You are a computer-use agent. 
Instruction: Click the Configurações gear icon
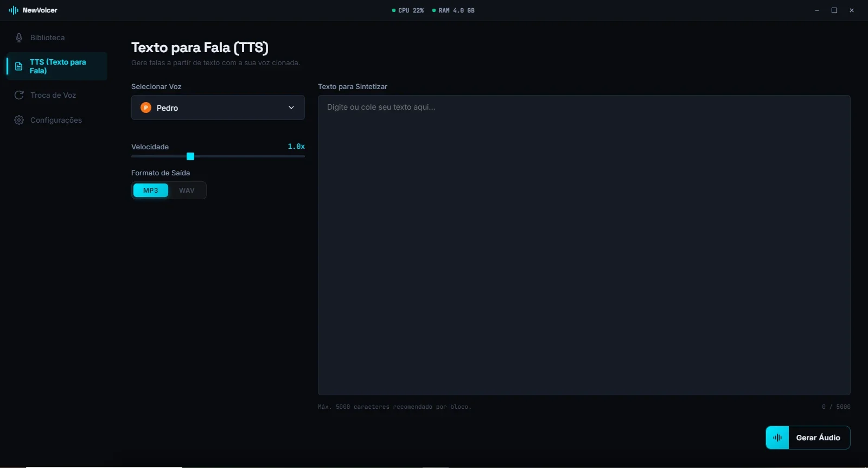[19, 120]
